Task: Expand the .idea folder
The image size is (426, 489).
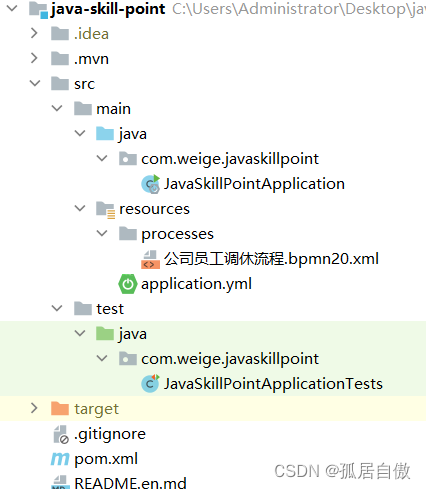Action: point(34,33)
